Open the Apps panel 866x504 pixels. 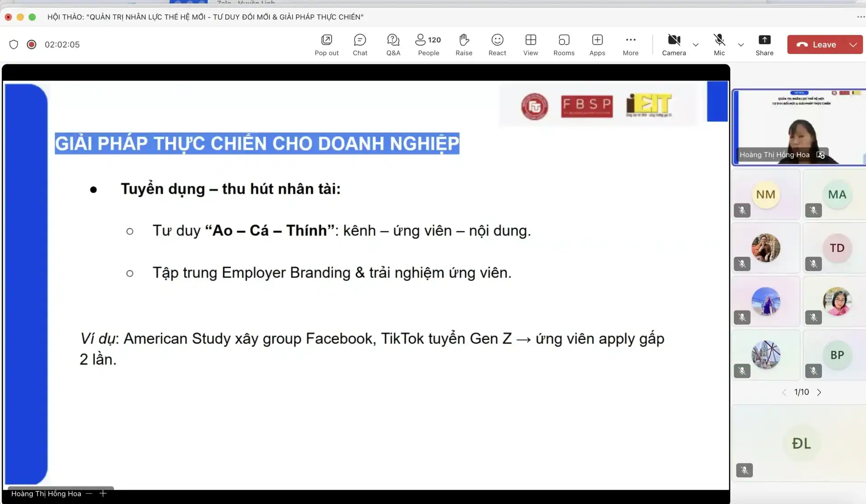(x=597, y=44)
